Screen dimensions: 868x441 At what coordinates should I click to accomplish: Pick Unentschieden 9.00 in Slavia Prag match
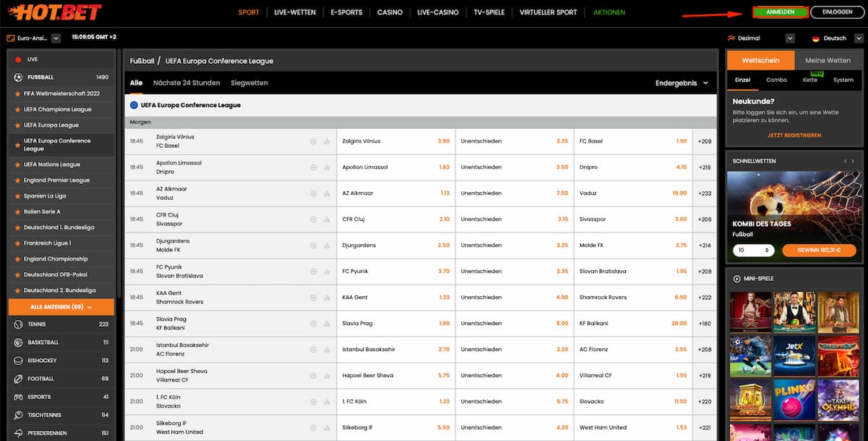(515, 324)
